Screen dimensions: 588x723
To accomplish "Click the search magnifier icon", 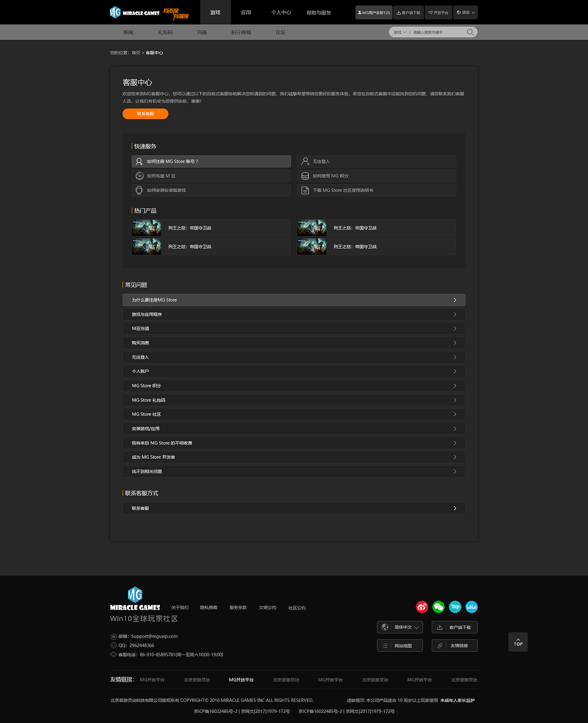I will (470, 32).
